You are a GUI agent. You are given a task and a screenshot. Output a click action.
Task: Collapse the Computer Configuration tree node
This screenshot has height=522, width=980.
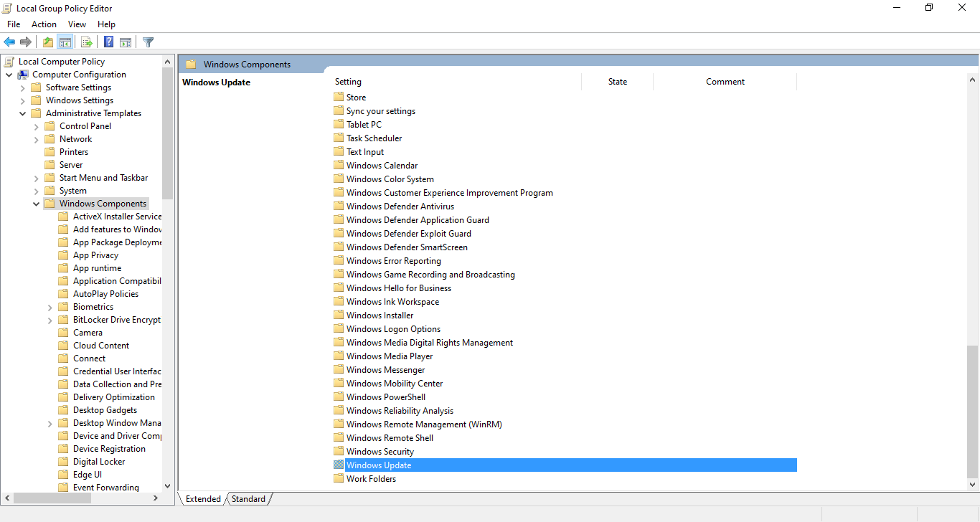click(9, 75)
